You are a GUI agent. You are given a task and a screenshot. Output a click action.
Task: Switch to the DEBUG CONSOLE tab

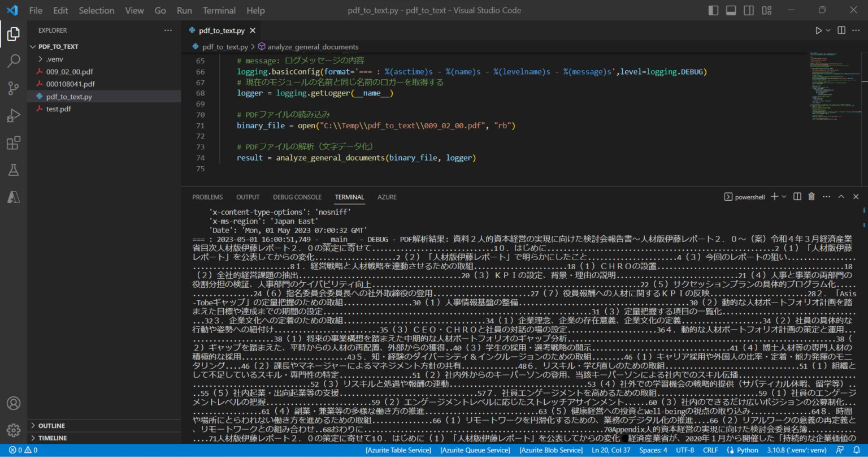297,197
